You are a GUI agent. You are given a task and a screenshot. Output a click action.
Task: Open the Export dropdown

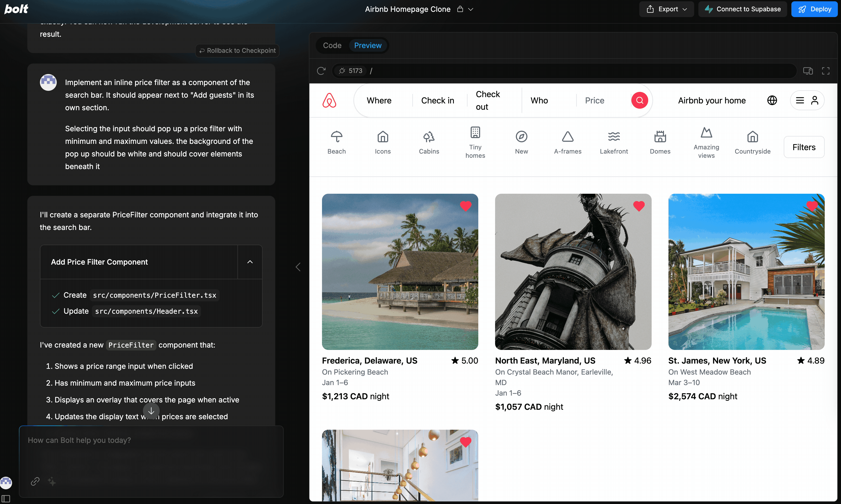667,9
